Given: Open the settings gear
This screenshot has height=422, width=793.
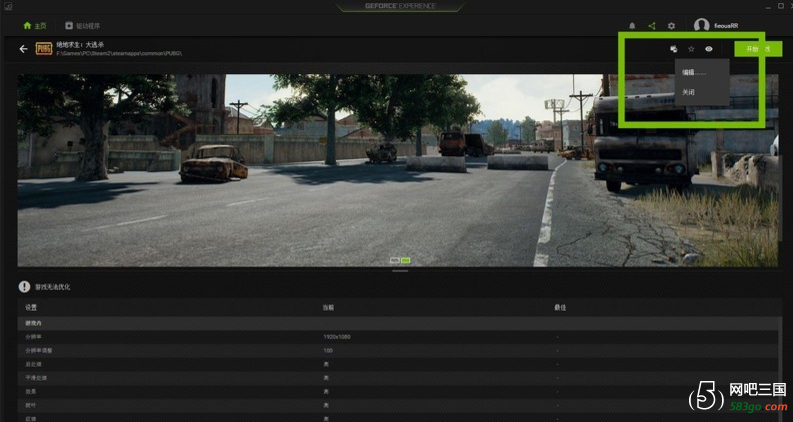Looking at the screenshot, I should 671,26.
